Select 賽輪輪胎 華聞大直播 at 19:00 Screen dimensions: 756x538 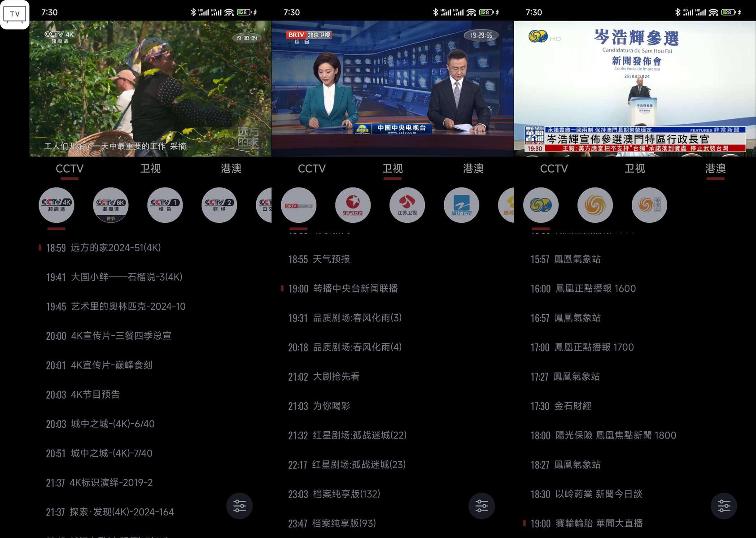(x=586, y=523)
